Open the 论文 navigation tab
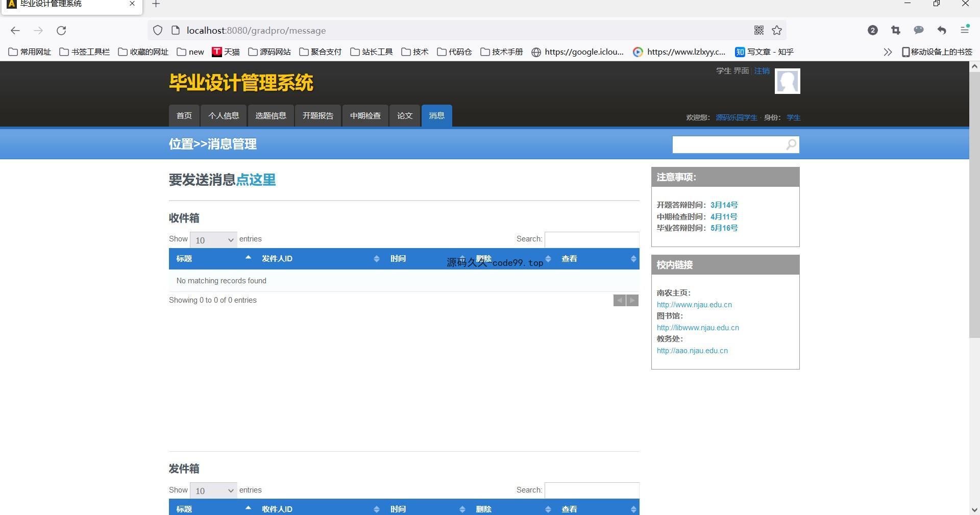980x515 pixels. point(405,116)
